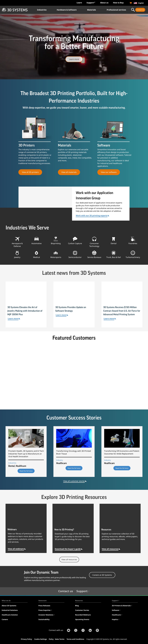The width and height of the screenshot is (148, 644).
Task: Select the Semiconductor chip icon
Action: (75, 253)
